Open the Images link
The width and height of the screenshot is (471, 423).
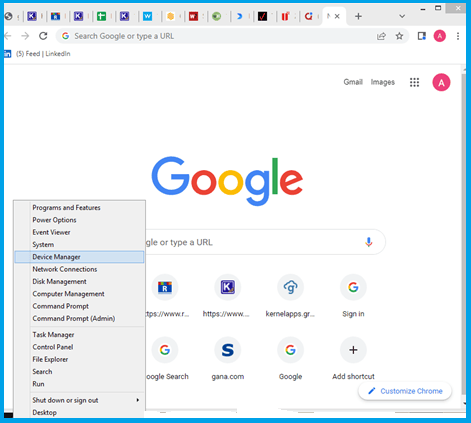tap(383, 82)
